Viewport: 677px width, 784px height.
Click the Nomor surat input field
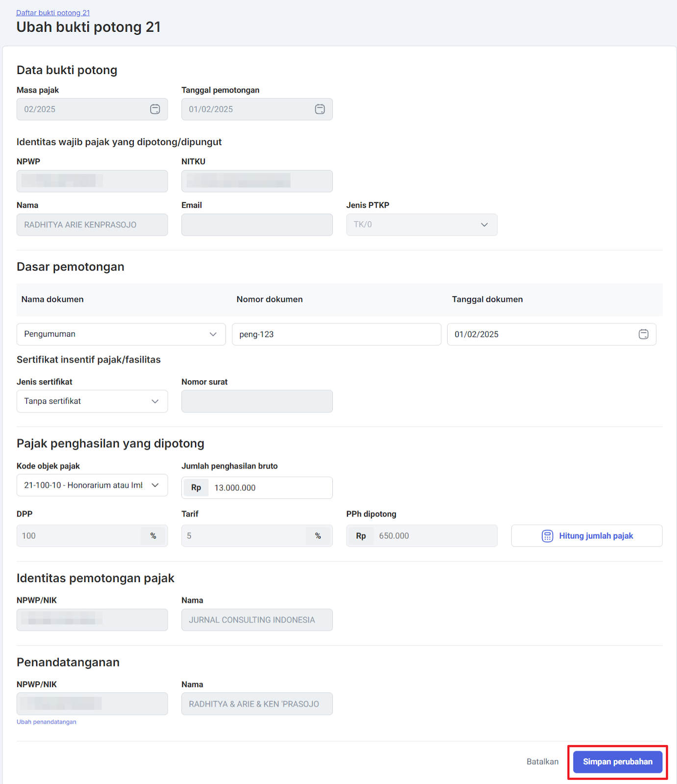pyautogui.click(x=257, y=401)
